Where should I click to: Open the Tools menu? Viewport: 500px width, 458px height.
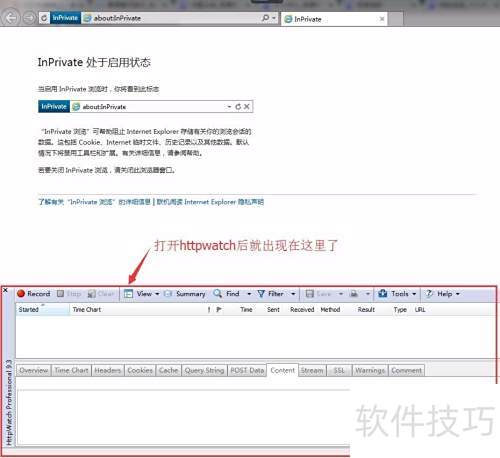[x=397, y=294]
